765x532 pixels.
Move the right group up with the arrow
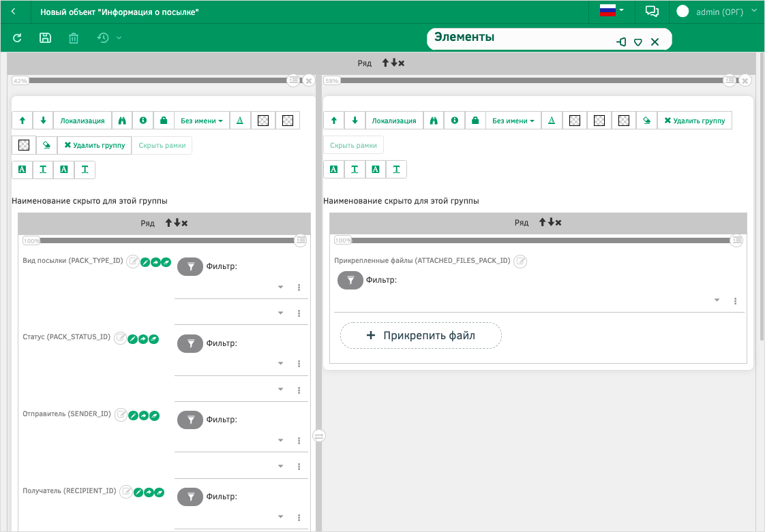click(333, 121)
